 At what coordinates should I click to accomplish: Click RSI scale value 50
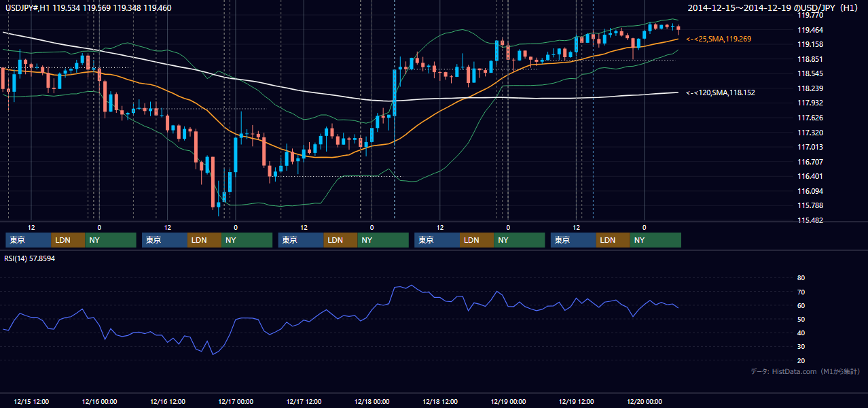[x=801, y=319]
